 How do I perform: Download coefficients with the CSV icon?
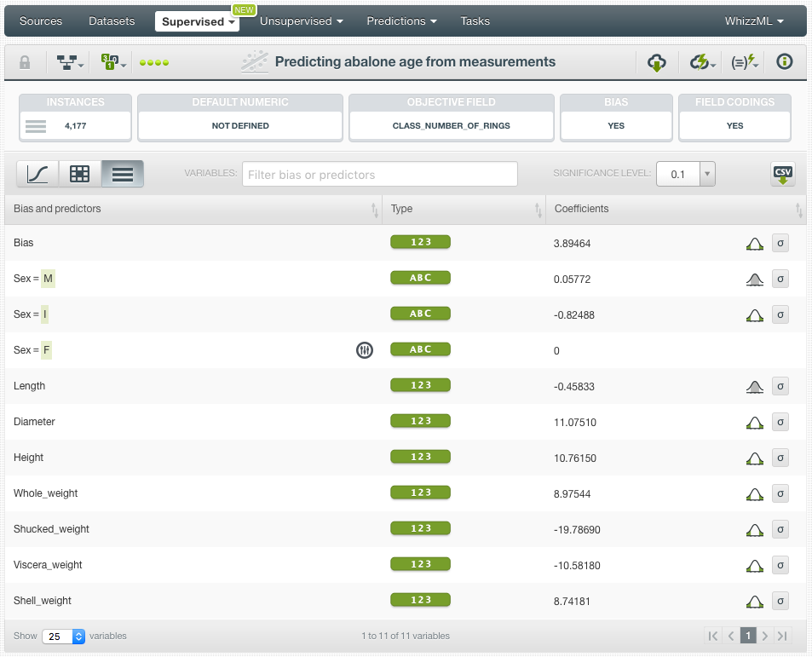[782, 174]
